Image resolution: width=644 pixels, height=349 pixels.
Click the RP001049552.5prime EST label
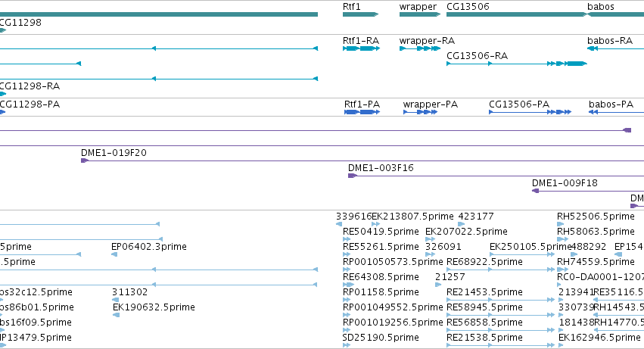tap(393, 307)
